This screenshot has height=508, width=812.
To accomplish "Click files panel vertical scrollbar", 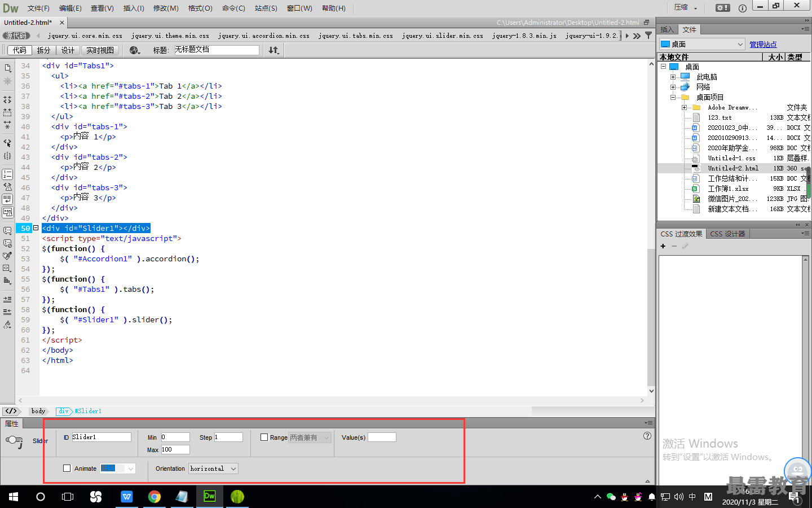I will click(808, 183).
